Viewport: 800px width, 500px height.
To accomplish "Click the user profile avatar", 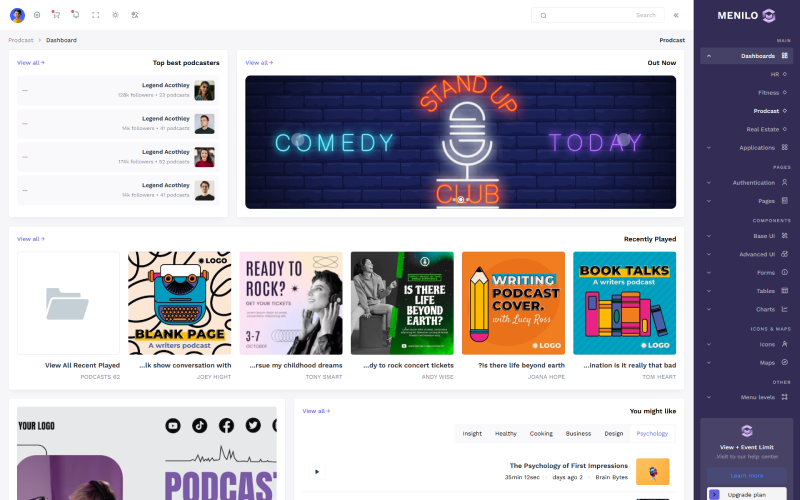I will point(17,15).
